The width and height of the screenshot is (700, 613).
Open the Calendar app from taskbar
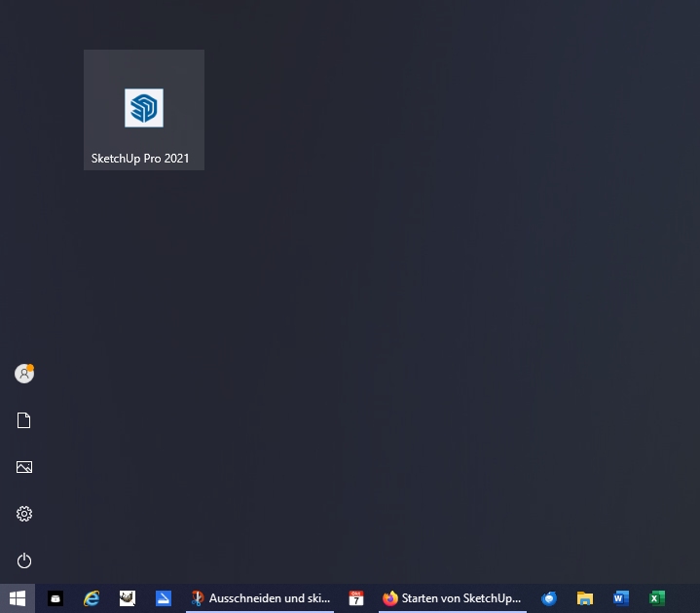pos(356,598)
